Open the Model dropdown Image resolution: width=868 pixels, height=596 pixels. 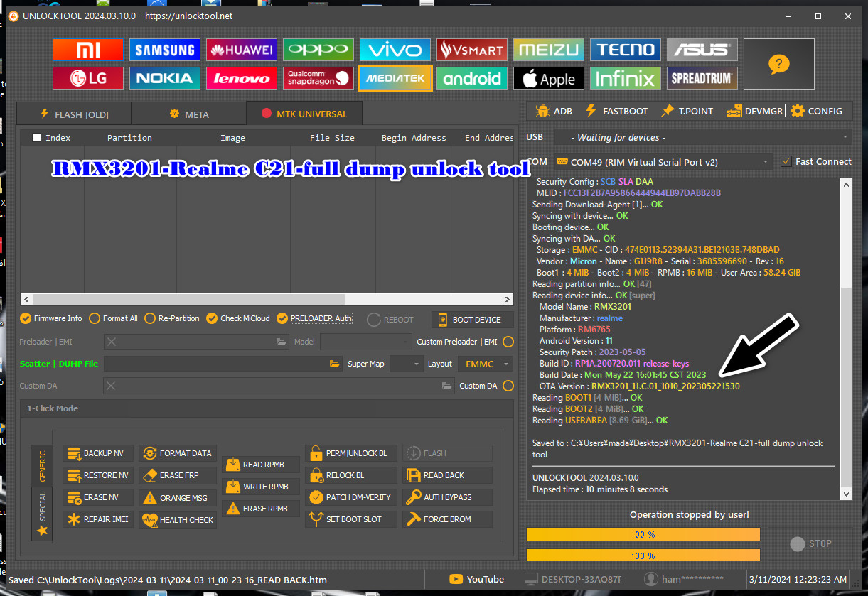[365, 342]
